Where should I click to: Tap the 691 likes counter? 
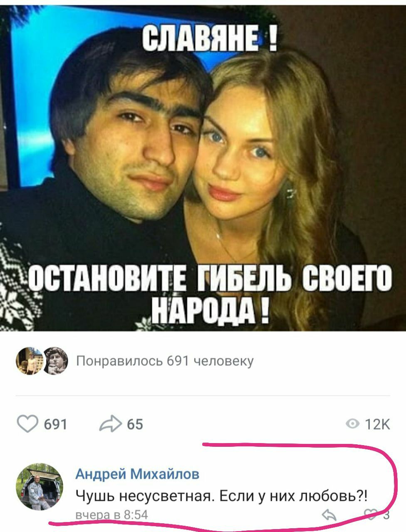pyautogui.click(x=55, y=424)
